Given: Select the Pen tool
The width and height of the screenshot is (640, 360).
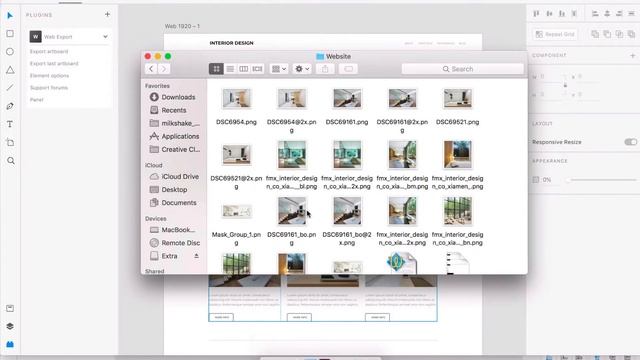Looking at the screenshot, I should pos(10,106).
